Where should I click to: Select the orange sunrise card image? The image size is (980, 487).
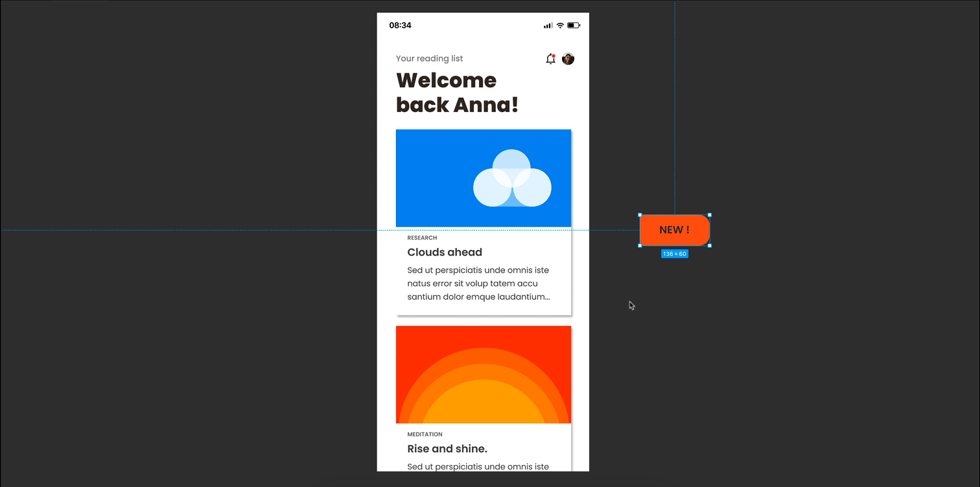[483, 374]
